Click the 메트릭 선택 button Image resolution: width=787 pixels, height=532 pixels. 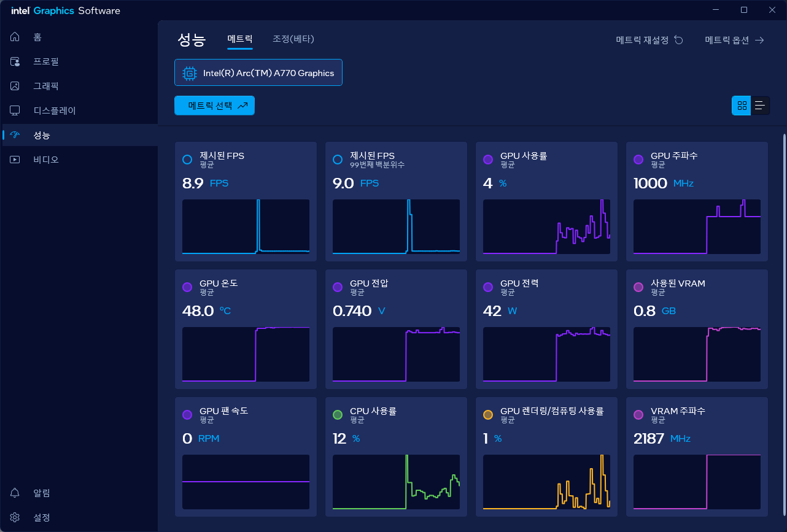[214, 106]
